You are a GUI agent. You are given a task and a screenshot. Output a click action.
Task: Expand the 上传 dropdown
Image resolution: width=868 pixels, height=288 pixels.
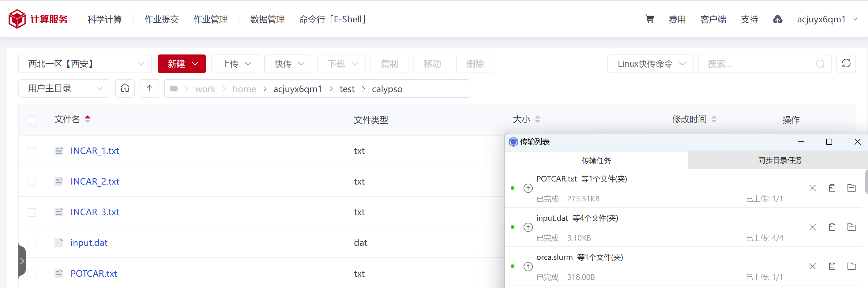click(x=235, y=64)
